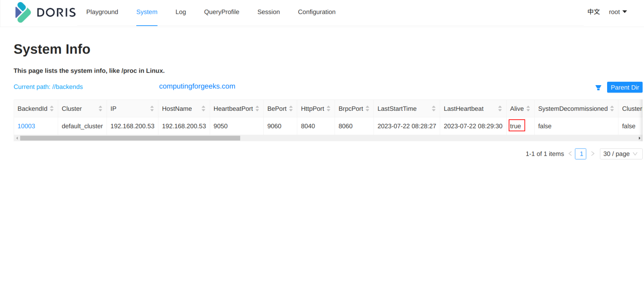Go to the Configuration tab
Screen dimensions: 644x292
[317, 12]
